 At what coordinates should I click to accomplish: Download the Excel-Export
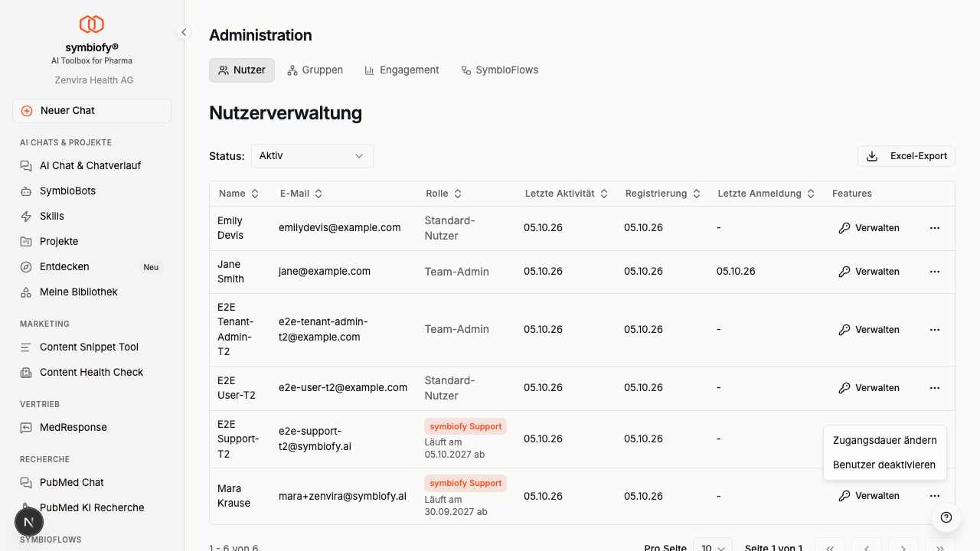click(x=906, y=156)
